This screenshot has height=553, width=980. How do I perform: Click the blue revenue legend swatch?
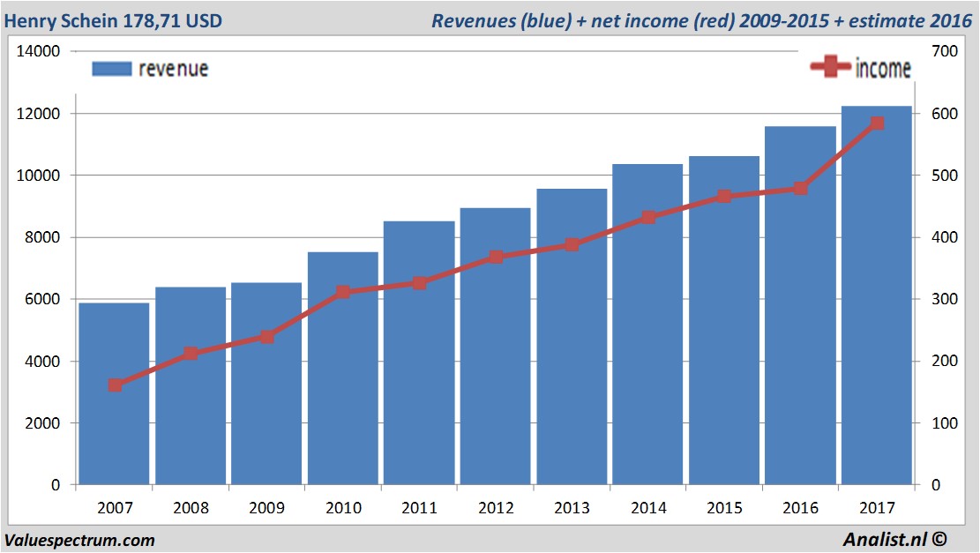point(111,69)
